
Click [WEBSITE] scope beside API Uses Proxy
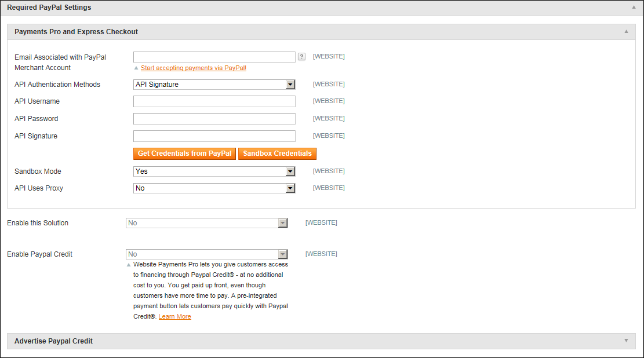click(x=329, y=188)
